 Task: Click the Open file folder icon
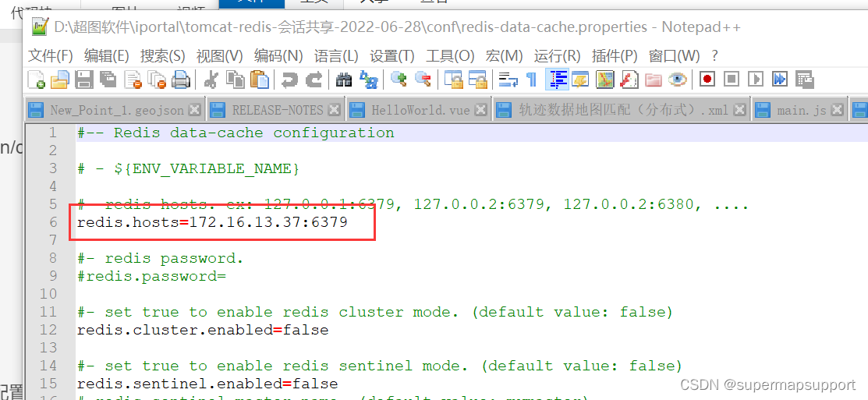pos(60,80)
